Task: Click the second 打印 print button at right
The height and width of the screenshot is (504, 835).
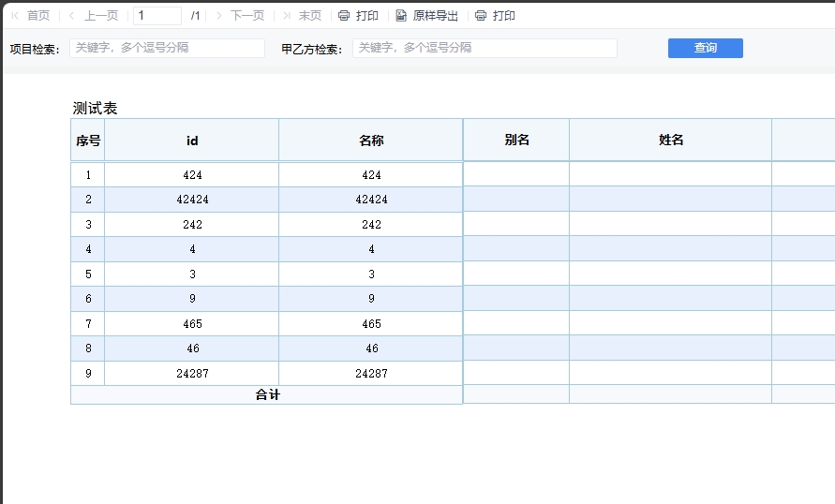Action: pyautogui.click(x=495, y=16)
